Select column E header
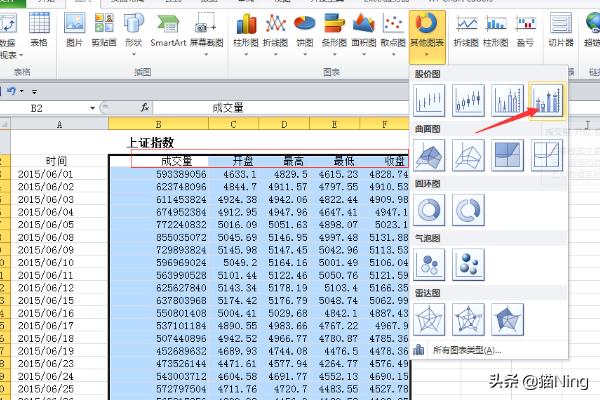The image size is (600, 400). tap(334, 124)
